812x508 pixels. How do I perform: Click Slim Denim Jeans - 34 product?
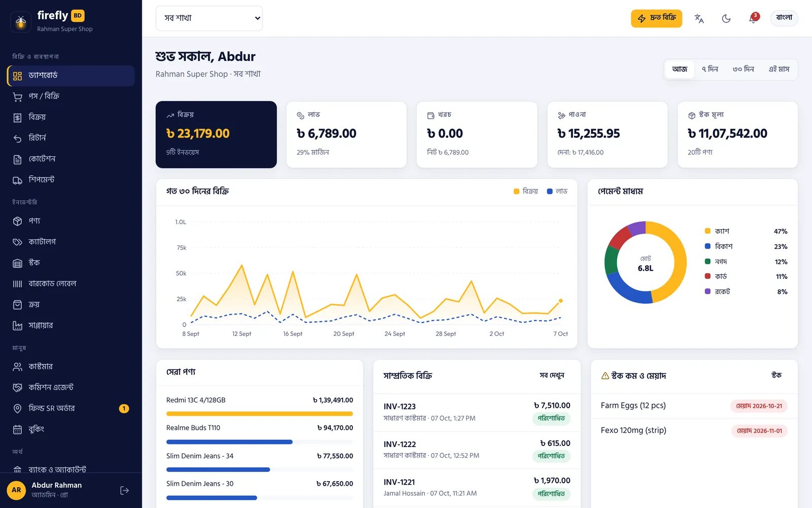(x=260, y=462)
